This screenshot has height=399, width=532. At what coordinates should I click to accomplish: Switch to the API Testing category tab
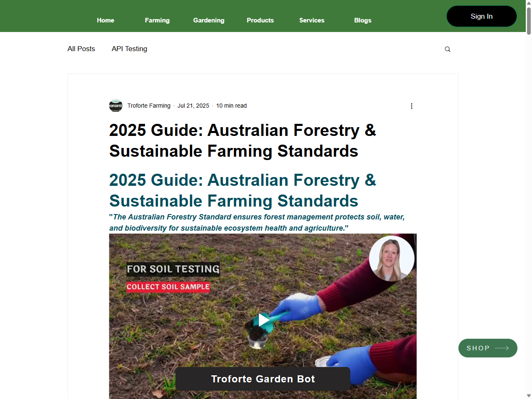(129, 49)
